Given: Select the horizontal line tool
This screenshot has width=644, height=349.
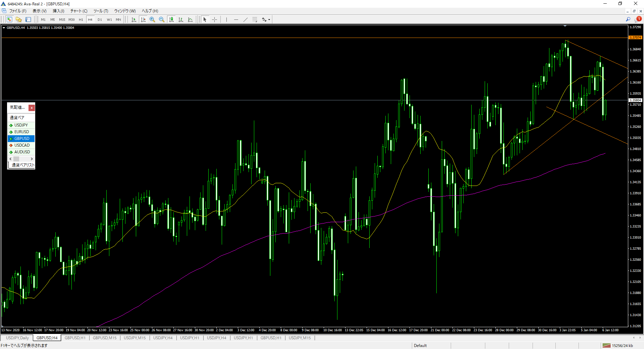Looking at the screenshot, I should click(x=236, y=19).
